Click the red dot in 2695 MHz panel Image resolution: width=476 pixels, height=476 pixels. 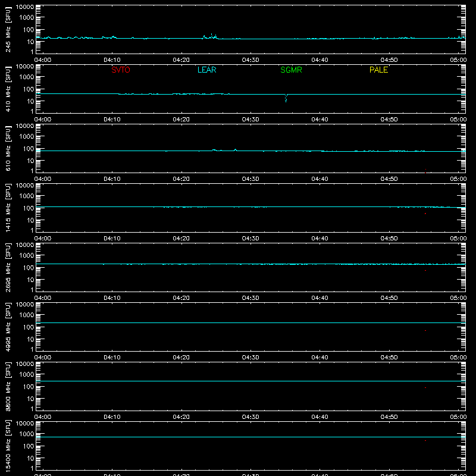coord(425,271)
